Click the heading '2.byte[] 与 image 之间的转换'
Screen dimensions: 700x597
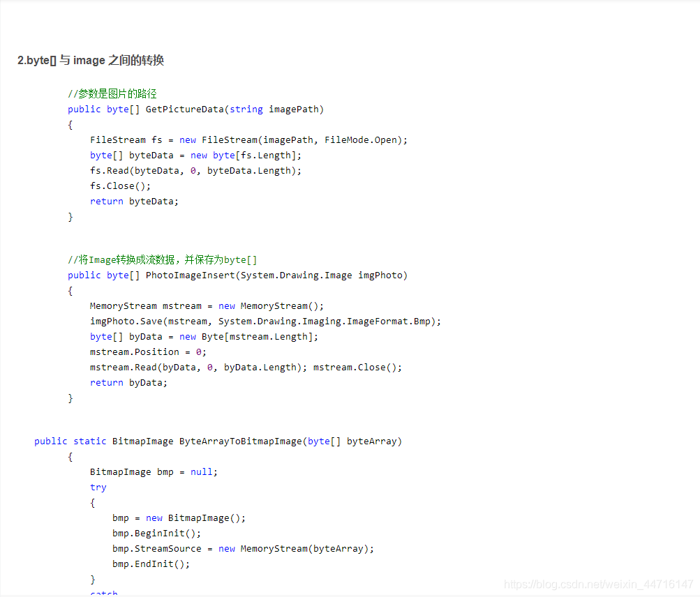91,60
